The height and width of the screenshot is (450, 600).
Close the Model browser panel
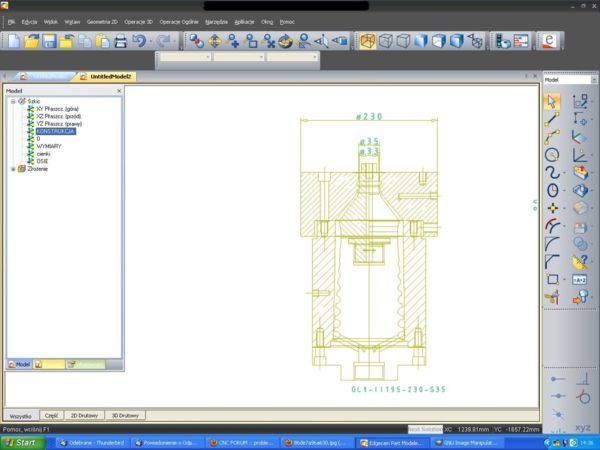[x=119, y=91]
